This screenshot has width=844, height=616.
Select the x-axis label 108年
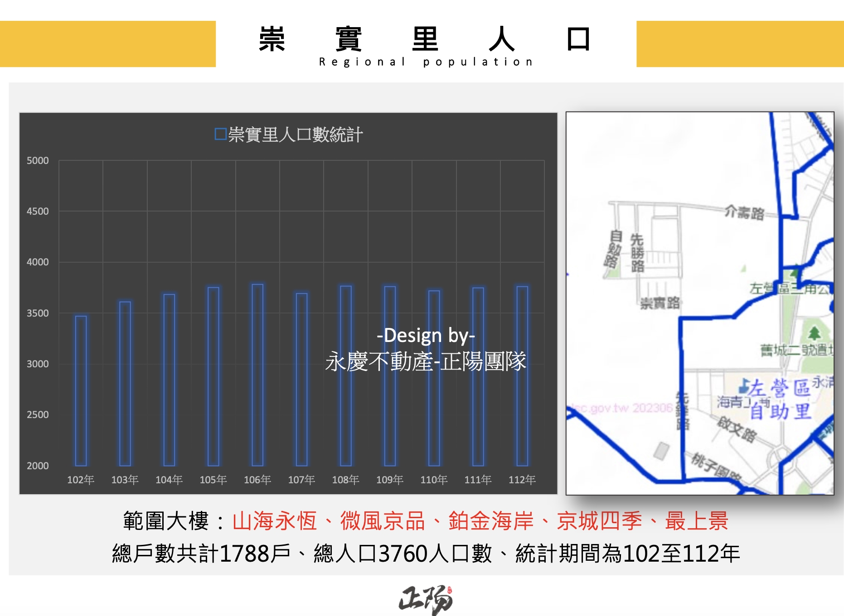[345, 480]
